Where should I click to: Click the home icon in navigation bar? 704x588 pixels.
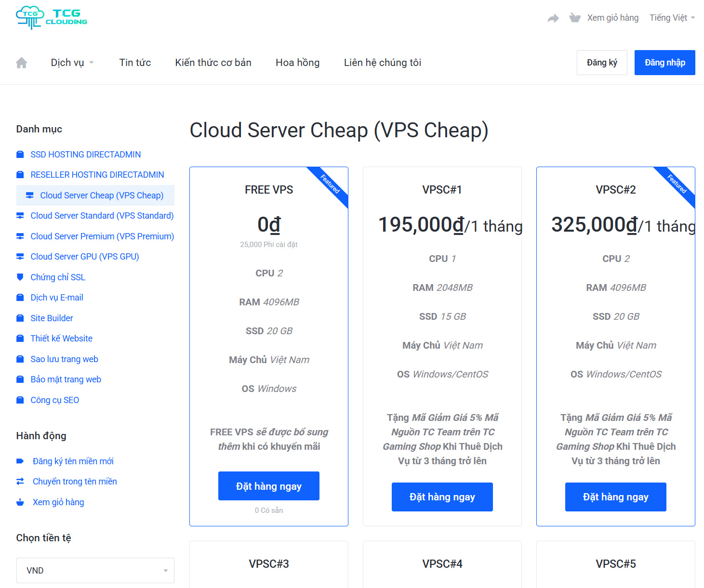tap(22, 63)
